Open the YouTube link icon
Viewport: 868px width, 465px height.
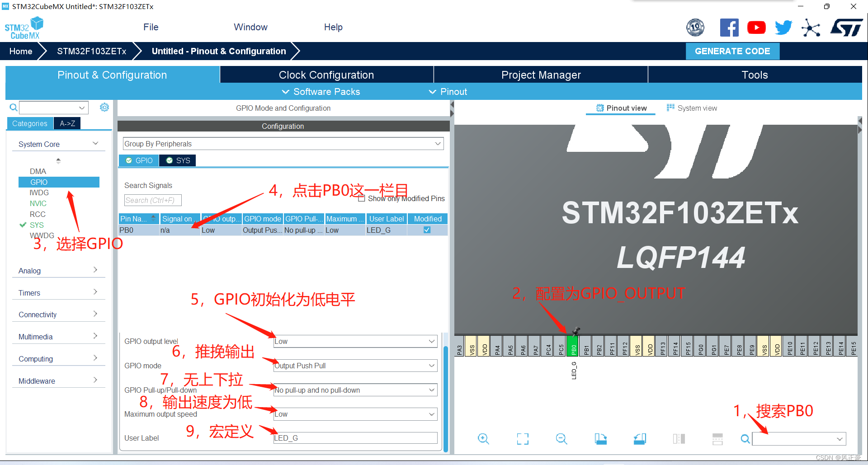(x=756, y=28)
